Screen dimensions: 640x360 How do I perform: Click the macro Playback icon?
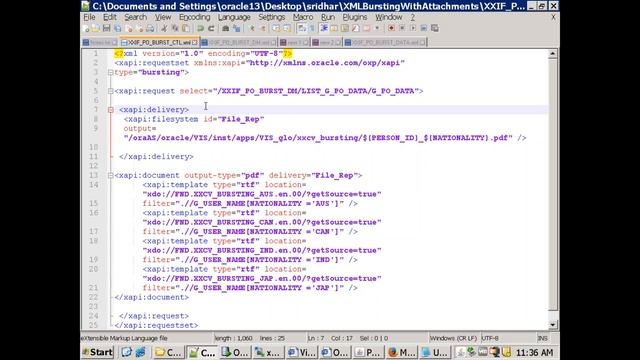coord(413,28)
